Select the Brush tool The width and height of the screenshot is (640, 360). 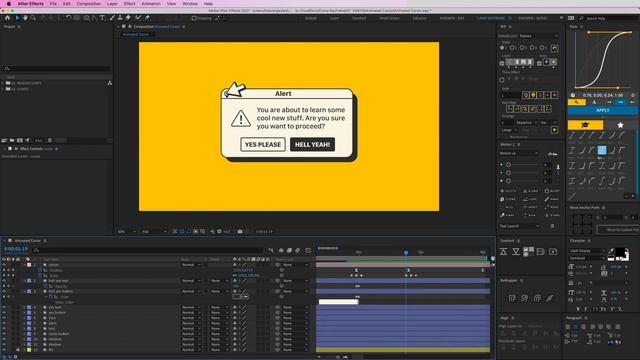(x=112, y=18)
